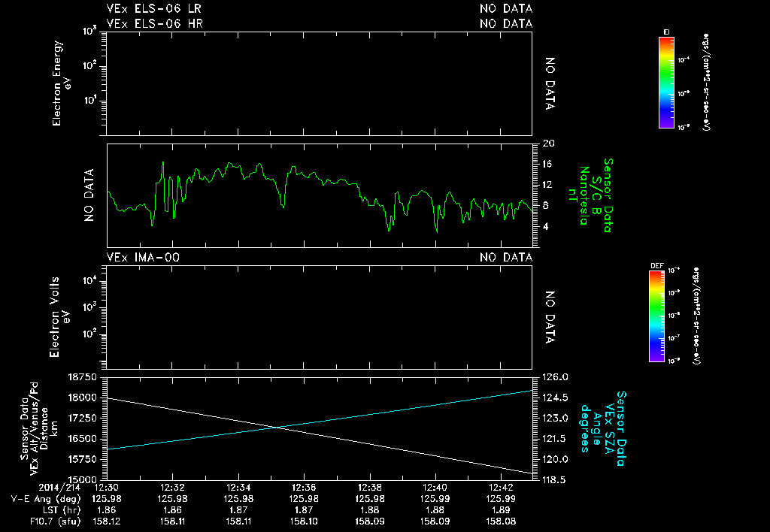
Task: Click the 123.0 SZA axis tick
Action: [556, 418]
